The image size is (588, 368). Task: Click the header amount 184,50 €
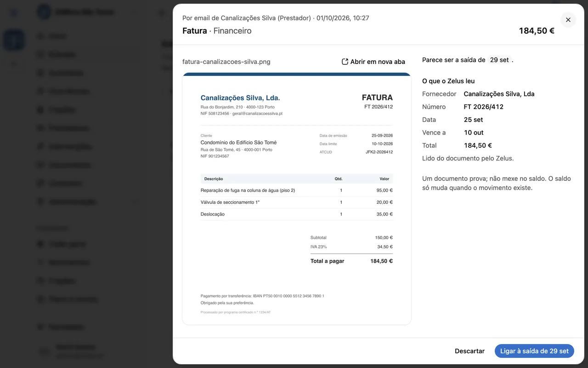coord(537,31)
